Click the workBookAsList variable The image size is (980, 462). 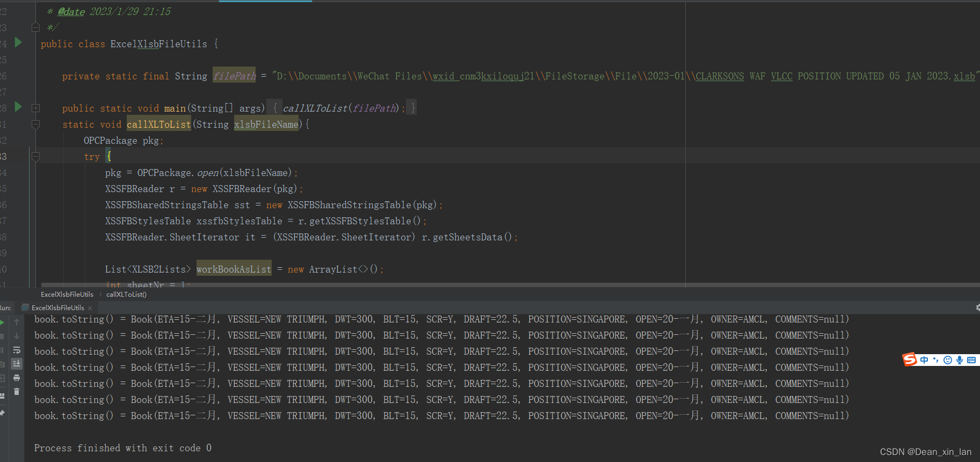[x=234, y=269]
